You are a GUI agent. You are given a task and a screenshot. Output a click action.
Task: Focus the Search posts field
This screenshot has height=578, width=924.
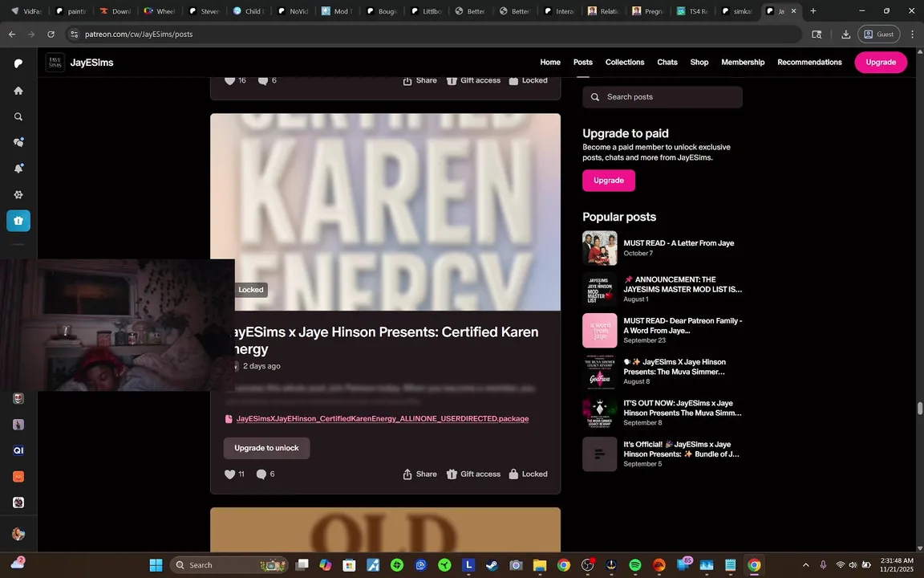663,96
